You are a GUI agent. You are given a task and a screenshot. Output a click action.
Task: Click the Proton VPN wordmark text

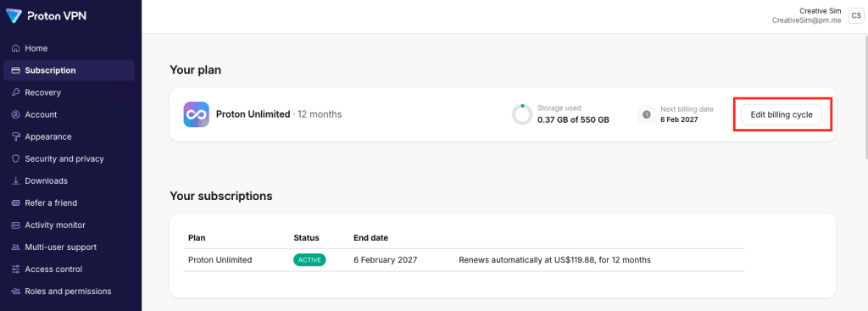[58, 16]
